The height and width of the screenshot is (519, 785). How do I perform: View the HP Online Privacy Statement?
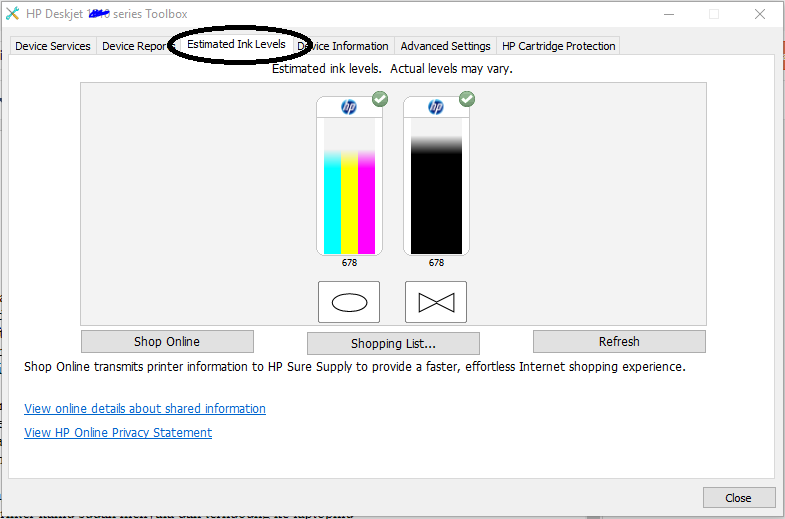(x=118, y=432)
